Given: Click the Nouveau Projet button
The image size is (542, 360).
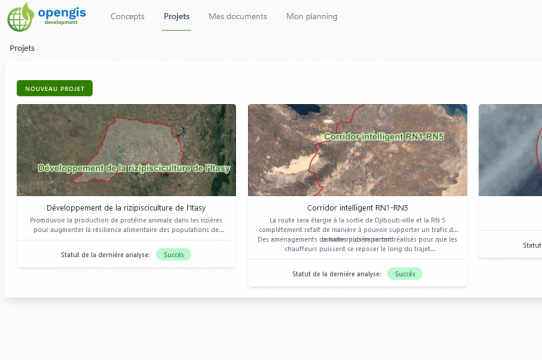Looking at the screenshot, I should [x=55, y=88].
